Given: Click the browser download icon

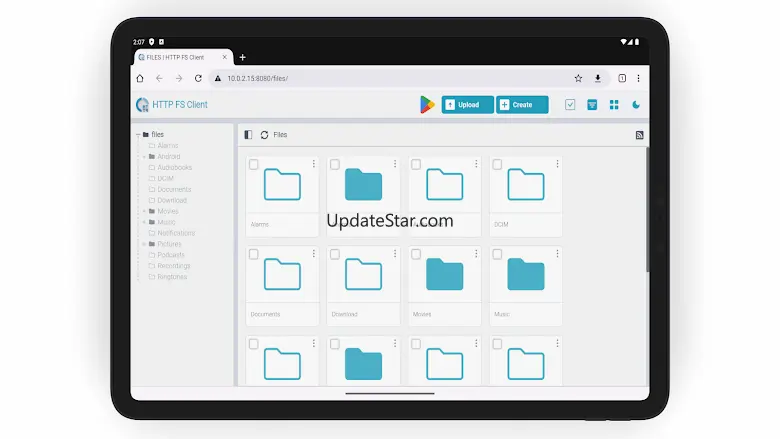Looking at the screenshot, I should 597,78.
